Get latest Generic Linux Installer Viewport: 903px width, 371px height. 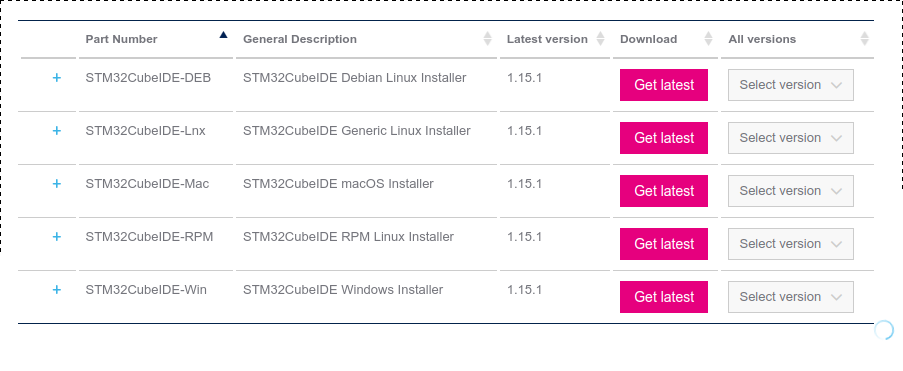click(x=664, y=138)
